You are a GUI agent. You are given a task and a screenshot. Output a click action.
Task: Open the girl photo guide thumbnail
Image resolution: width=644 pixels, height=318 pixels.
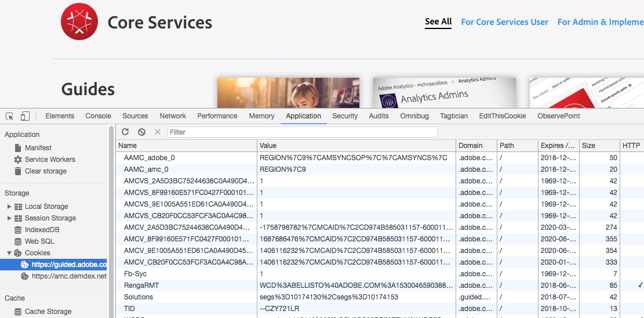click(288, 93)
